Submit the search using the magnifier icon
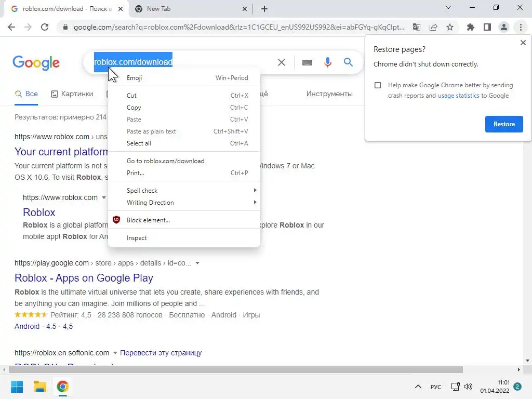 pos(348,62)
